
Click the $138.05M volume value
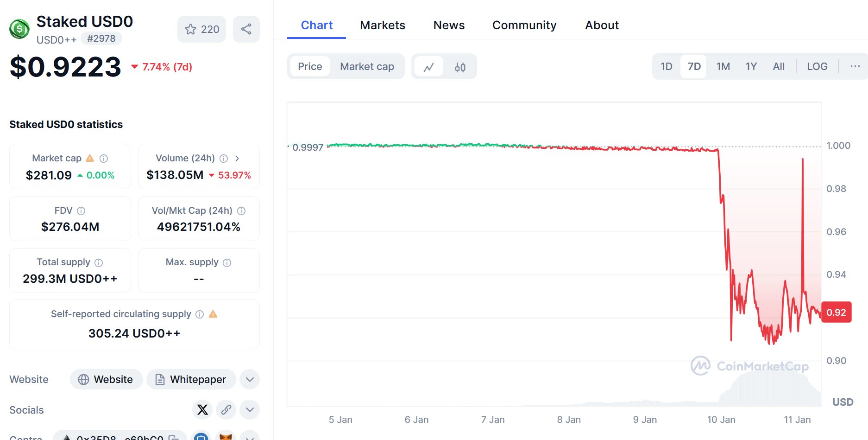[x=175, y=175]
